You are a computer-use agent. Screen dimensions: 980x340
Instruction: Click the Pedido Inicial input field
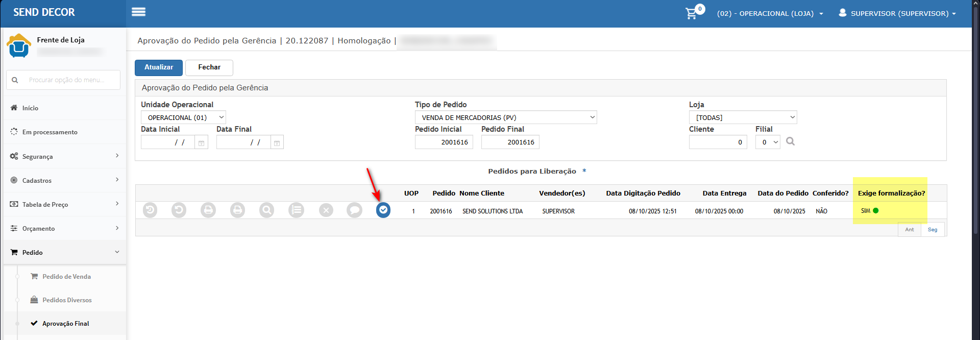tap(444, 142)
